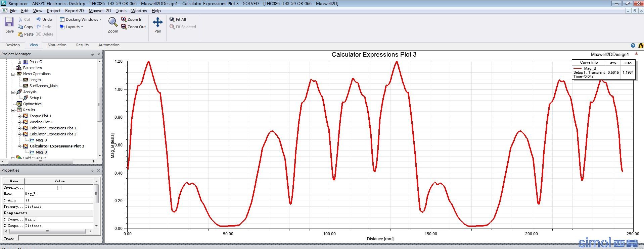Toggle the Specify checkbox in Properties
The image size is (644, 249).
click(x=59, y=188)
